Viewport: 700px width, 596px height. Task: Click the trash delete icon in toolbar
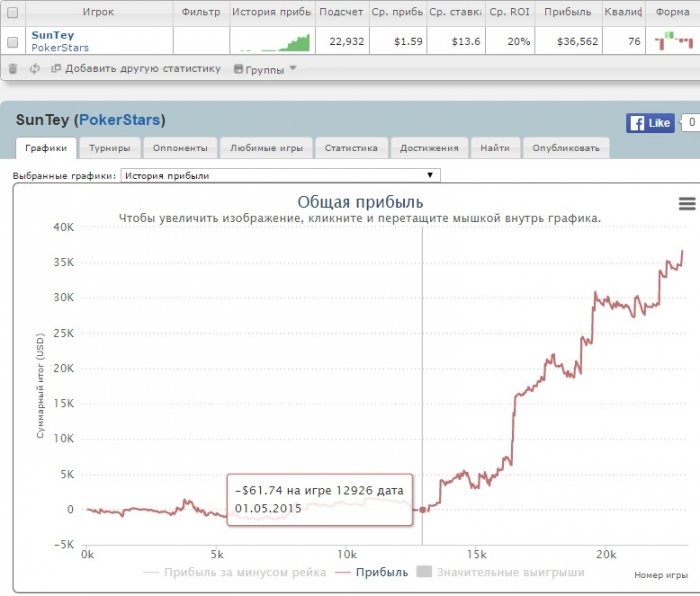pyautogui.click(x=13, y=69)
